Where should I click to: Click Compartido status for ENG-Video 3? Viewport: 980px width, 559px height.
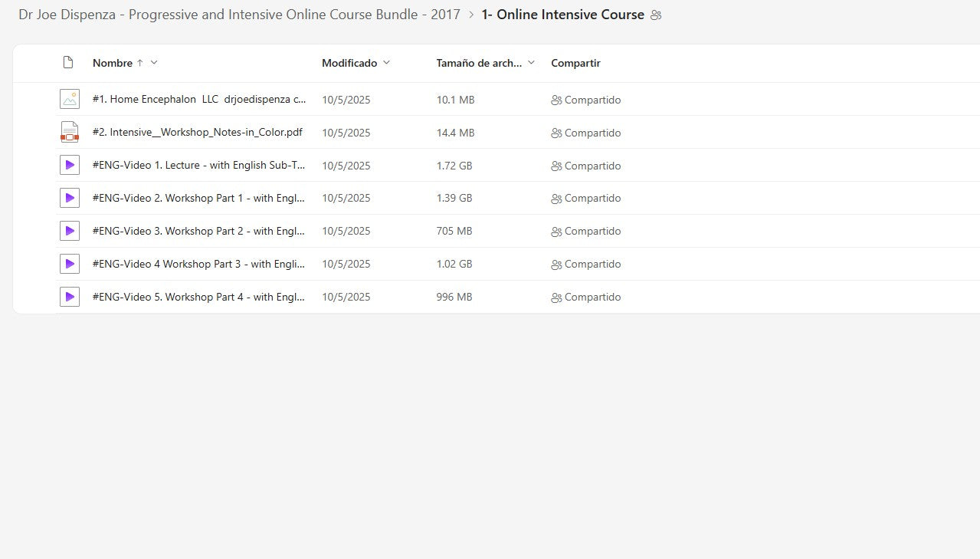pyautogui.click(x=586, y=231)
